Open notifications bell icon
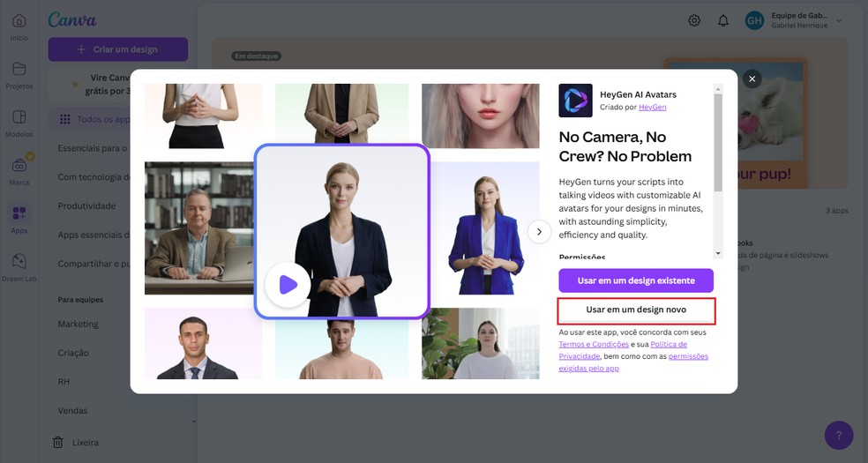 [723, 20]
